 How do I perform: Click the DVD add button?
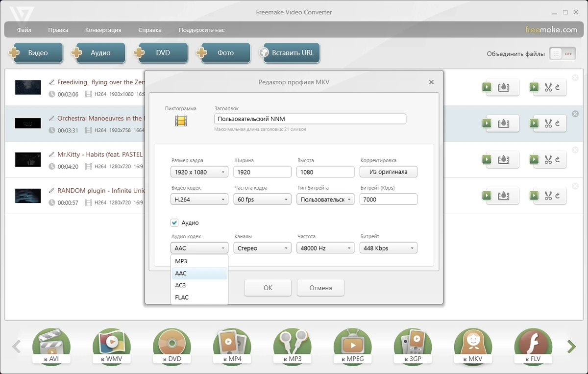point(161,53)
